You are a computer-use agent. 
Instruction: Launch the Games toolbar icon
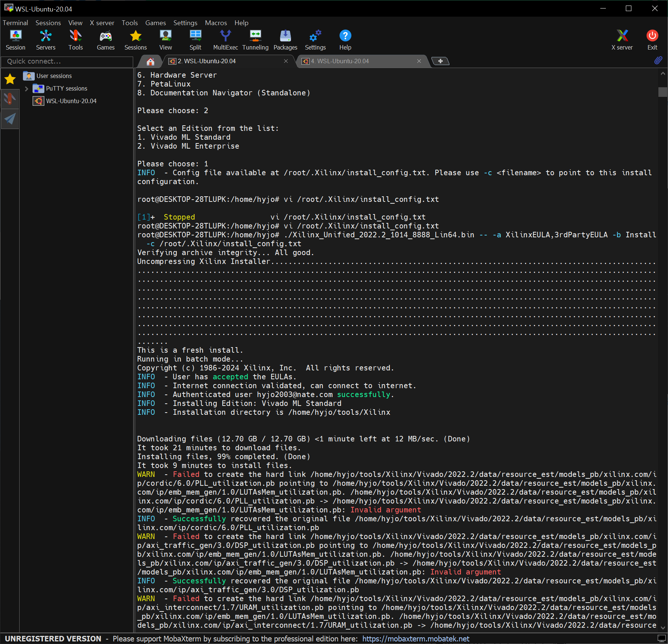105,40
